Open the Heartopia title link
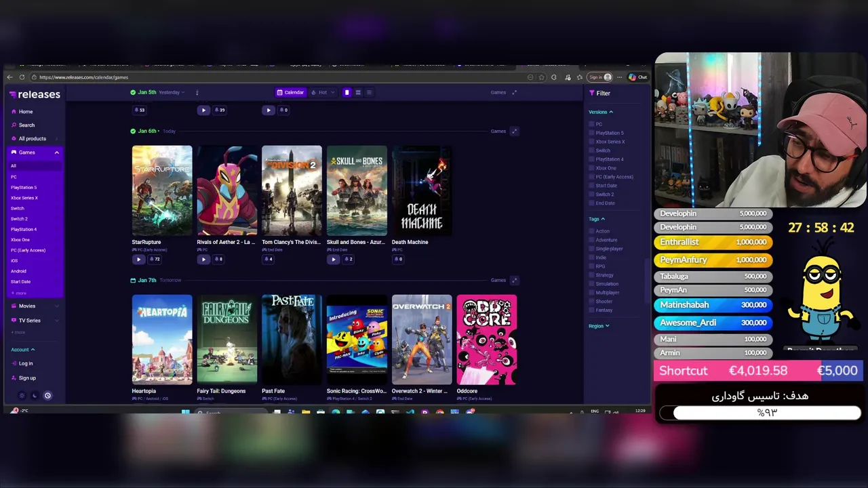 click(x=144, y=391)
